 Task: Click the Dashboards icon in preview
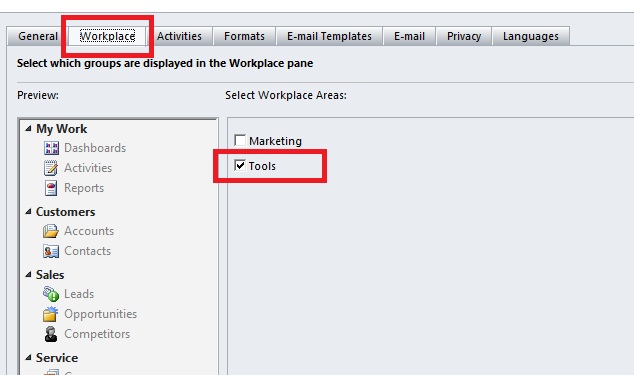(51, 148)
